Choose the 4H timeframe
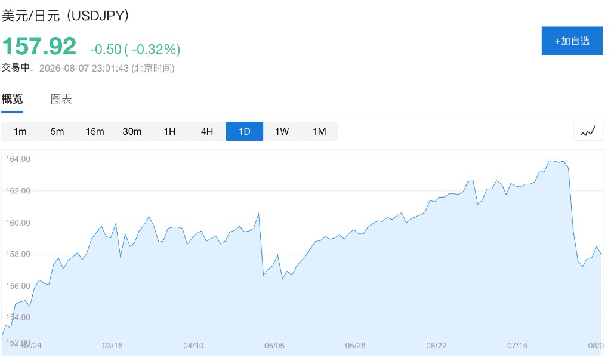 coord(207,131)
